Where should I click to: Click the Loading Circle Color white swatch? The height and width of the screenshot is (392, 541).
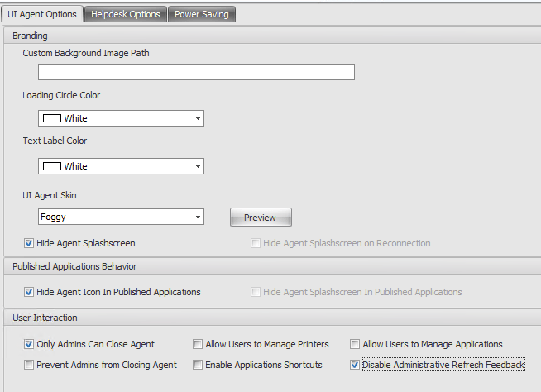coord(52,118)
